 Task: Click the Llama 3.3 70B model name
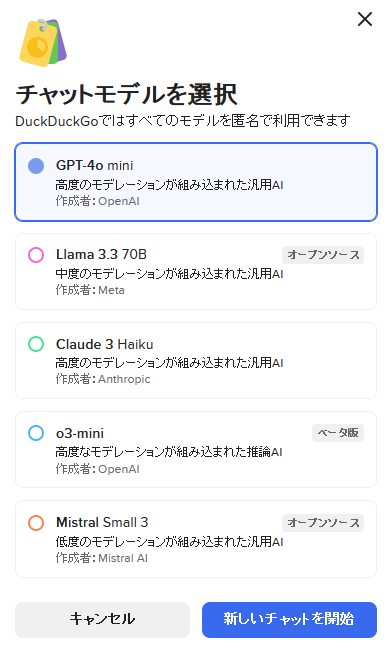(x=101, y=255)
